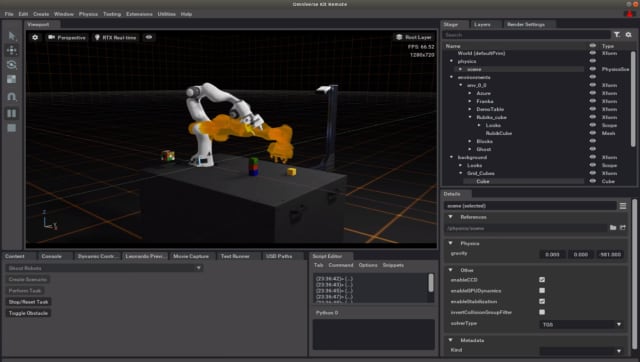Open the Root Layer selector in the viewport
Image resolution: width=640 pixels, height=362 pixels.
413,37
